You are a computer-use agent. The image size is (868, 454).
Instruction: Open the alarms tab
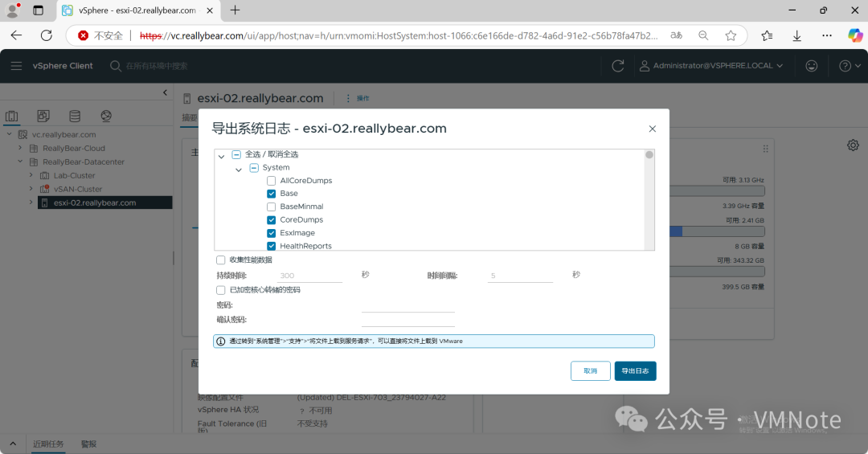[88, 444]
